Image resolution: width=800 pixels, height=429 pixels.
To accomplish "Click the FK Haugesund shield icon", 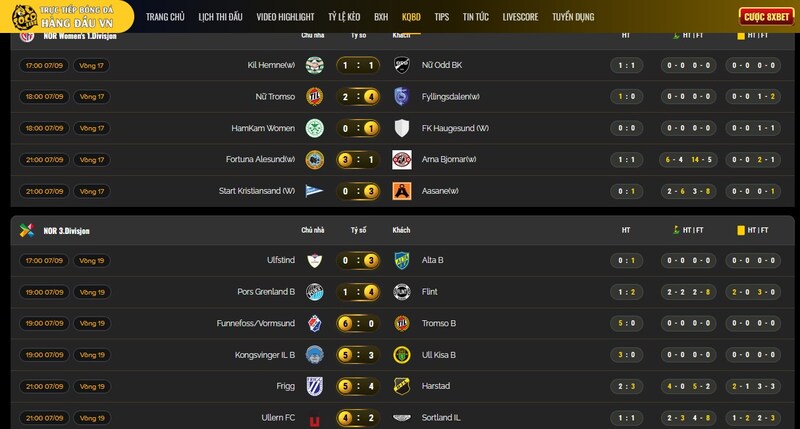I will click(402, 128).
